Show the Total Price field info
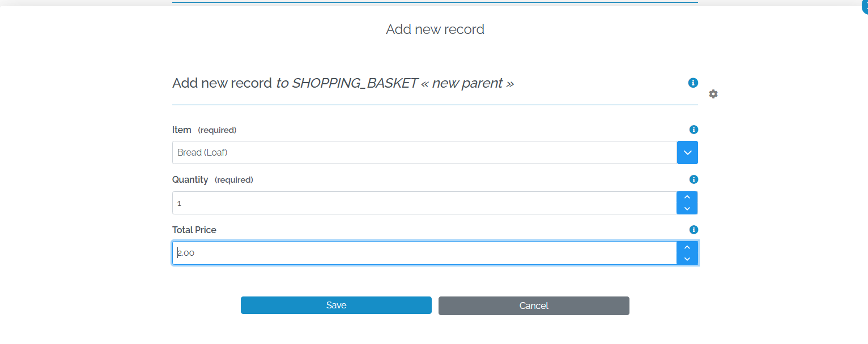 pyautogui.click(x=693, y=230)
